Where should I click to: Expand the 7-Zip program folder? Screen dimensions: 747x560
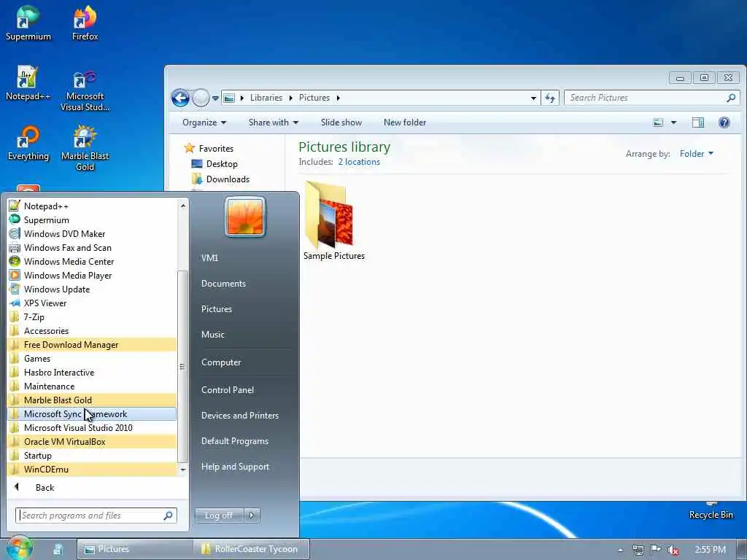pos(92,316)
